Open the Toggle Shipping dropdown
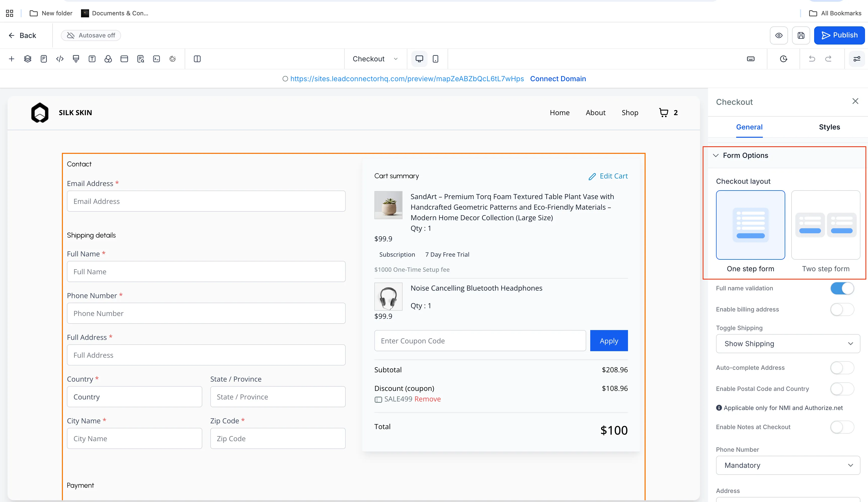 788,344
